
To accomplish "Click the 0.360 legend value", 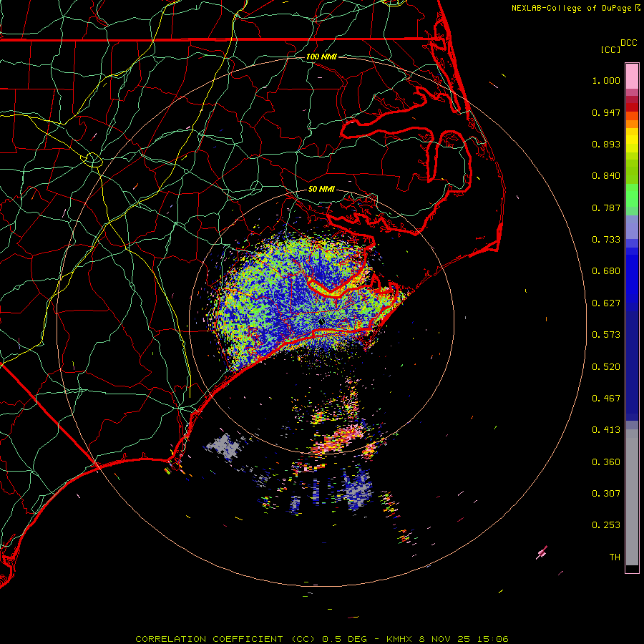I will point(606,462).
